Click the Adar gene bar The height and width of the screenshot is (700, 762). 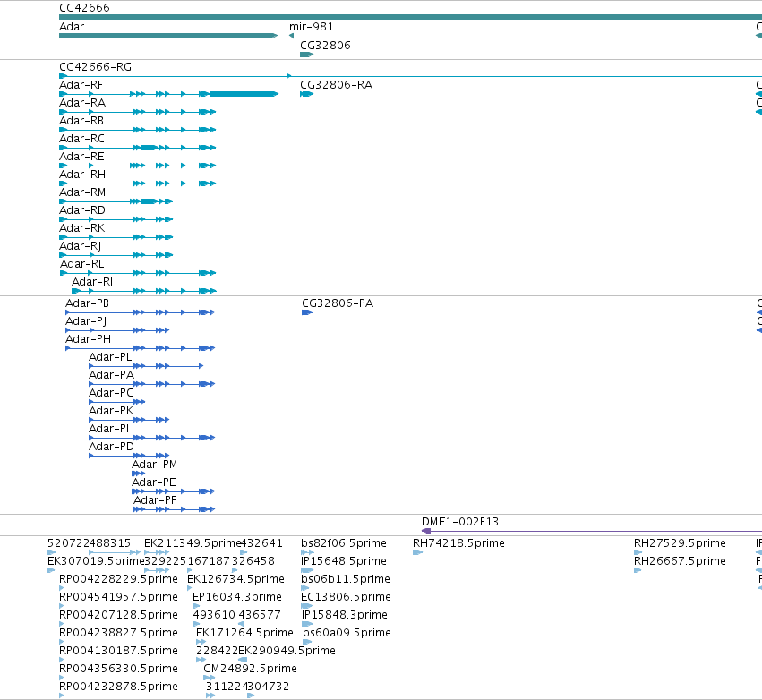[x=168, y=36]
